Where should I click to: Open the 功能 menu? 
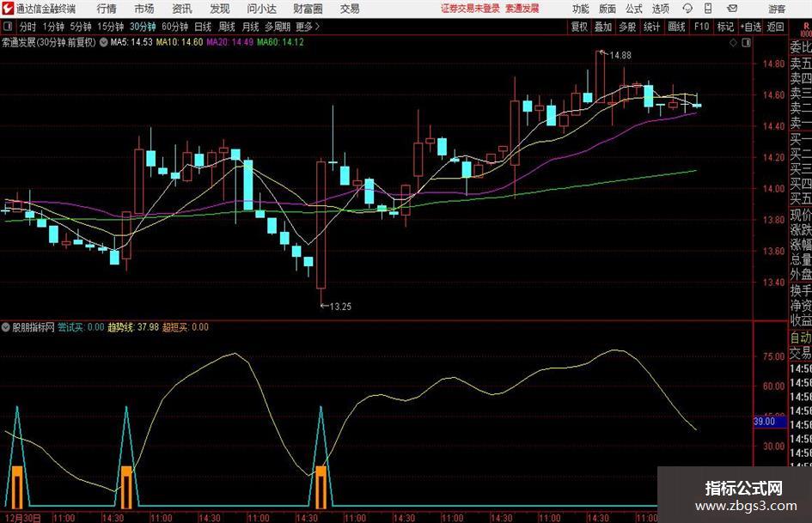point(581,9)
